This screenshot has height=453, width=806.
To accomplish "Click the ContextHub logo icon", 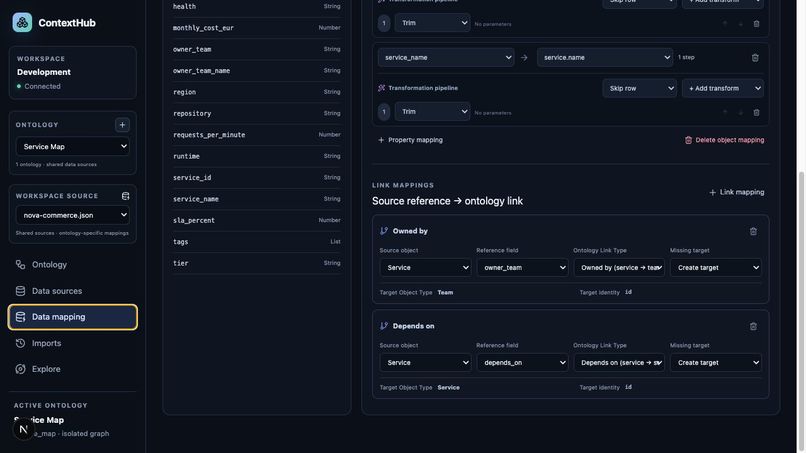I will tap(22, 23).
